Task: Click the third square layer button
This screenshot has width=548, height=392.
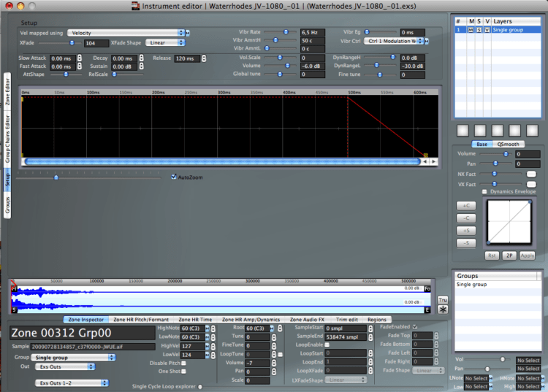Action: click(498, 131)
